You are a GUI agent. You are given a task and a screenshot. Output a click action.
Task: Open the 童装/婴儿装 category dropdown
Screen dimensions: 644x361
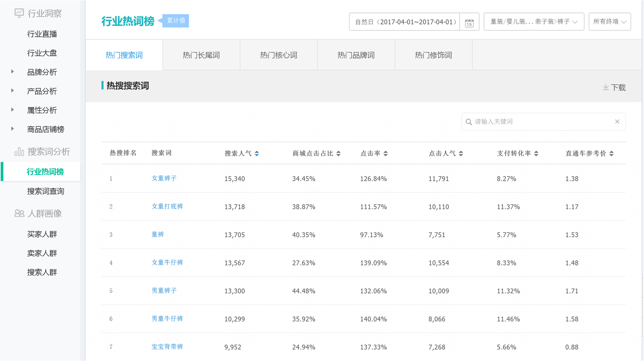pos(534,22)
